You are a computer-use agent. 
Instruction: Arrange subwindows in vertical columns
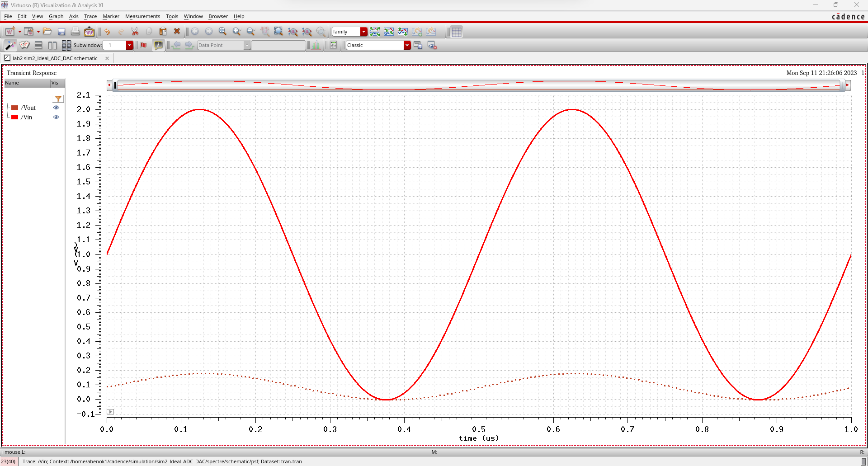point(52,45)
